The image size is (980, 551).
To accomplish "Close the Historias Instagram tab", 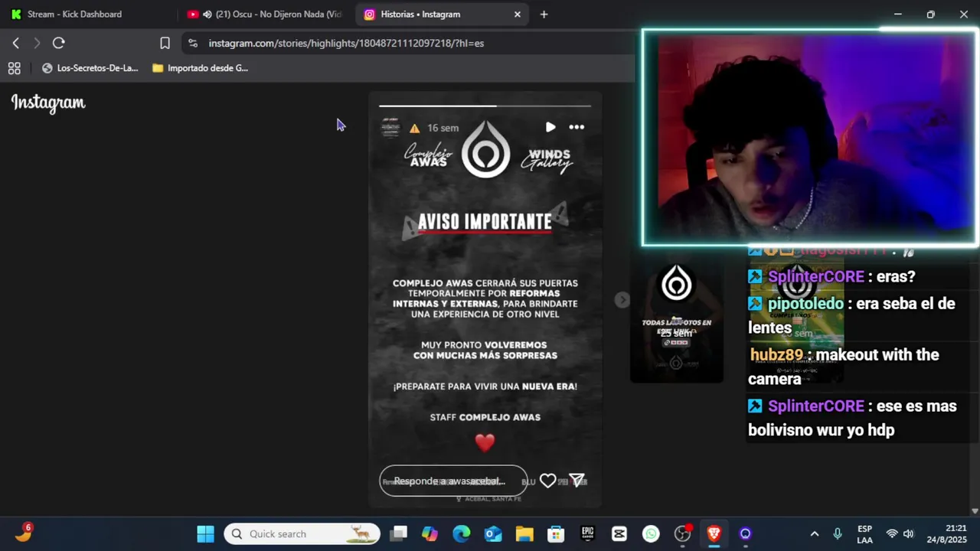I will click(x=518, y=14).
